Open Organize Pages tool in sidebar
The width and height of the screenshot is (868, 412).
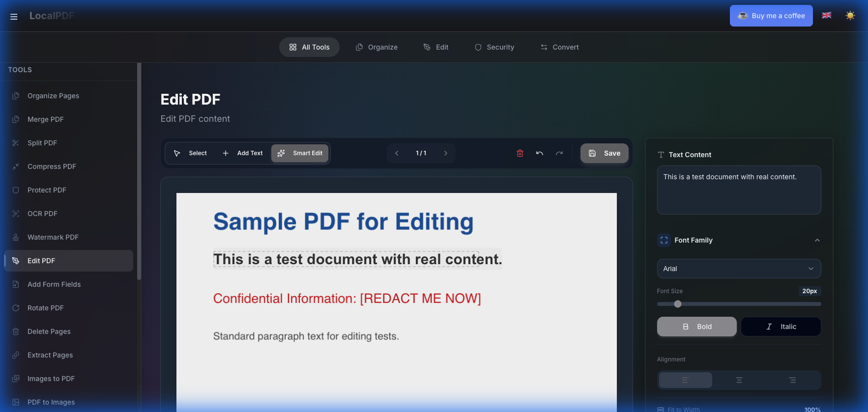68,96
